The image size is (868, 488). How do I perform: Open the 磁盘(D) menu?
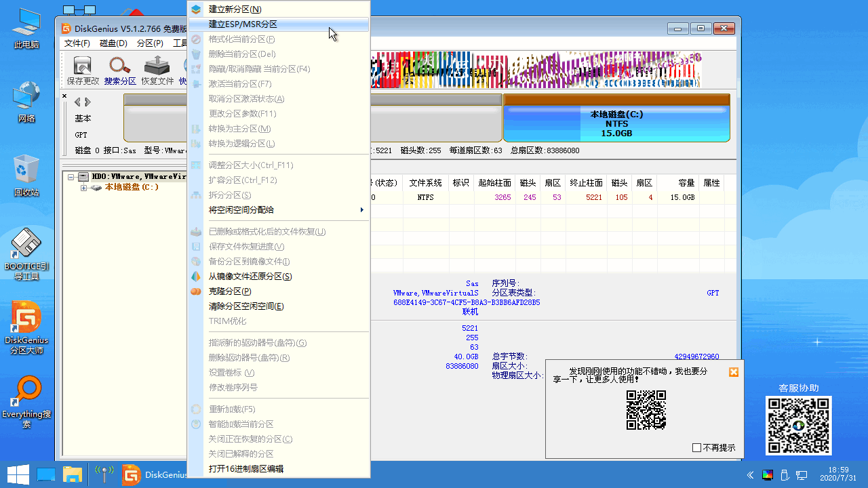click(113, 43)
